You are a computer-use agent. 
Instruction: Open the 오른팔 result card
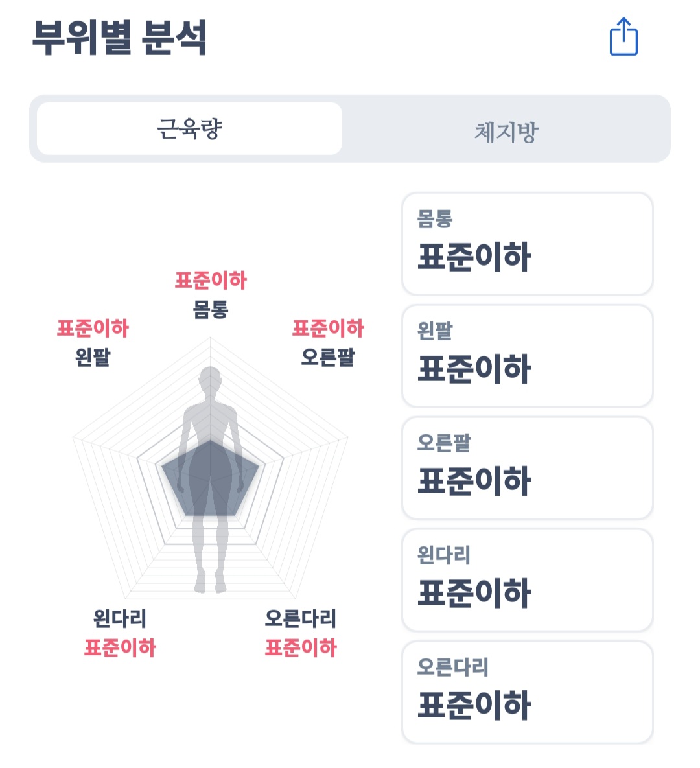click(x=527, y=468)
